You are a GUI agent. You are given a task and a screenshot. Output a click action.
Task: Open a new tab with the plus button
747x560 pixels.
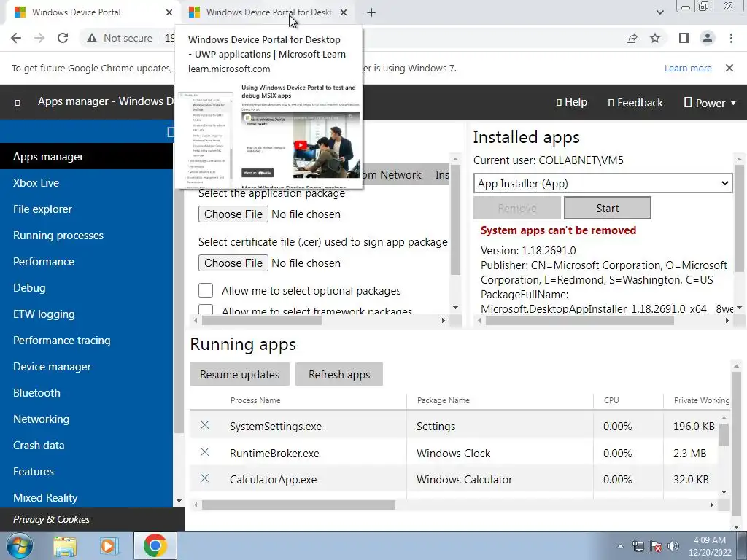tap(371, 12)
